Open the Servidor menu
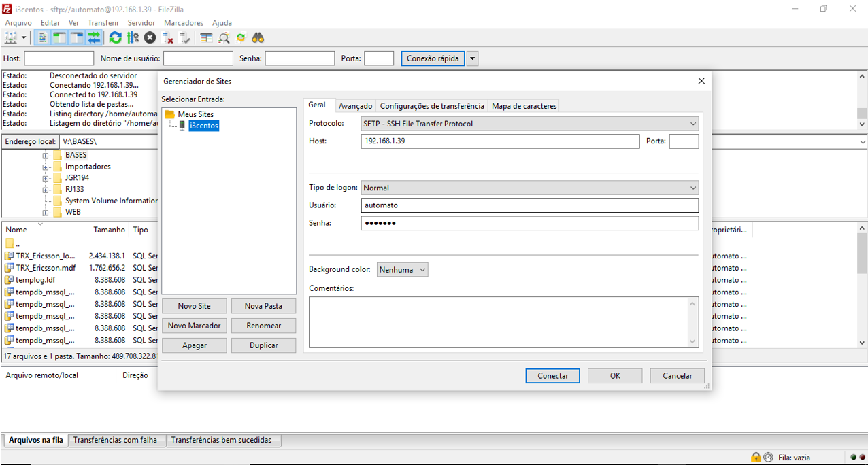The image size is (868, 465). (141, 23)
